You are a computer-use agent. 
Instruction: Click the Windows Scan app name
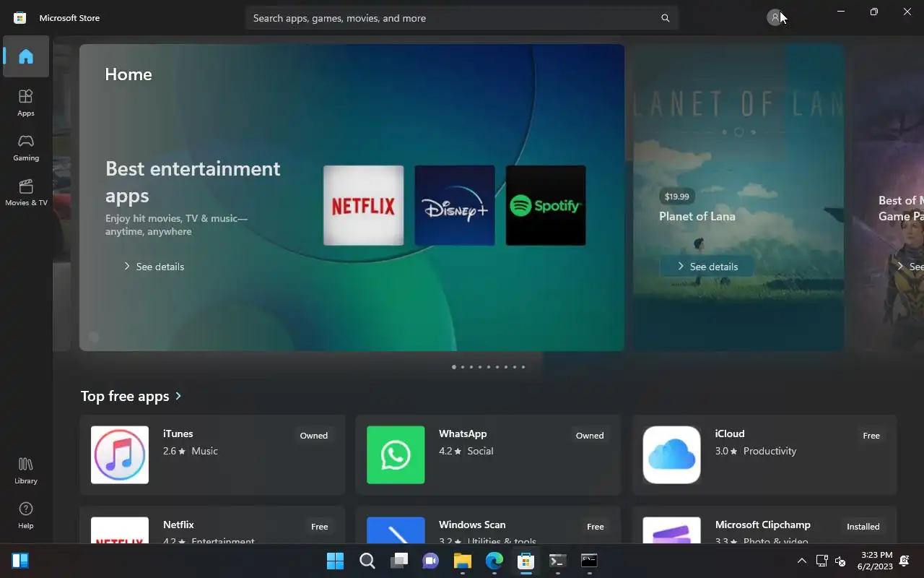tap(472, 525)
